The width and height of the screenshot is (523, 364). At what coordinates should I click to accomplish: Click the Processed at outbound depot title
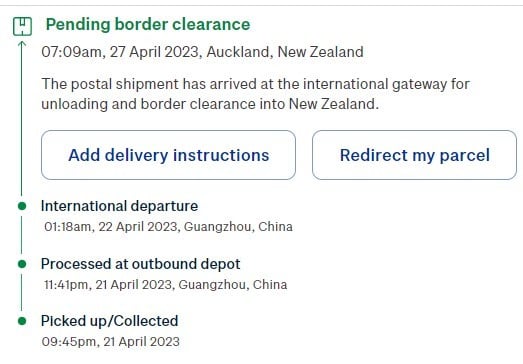click(x=140, y=264)
